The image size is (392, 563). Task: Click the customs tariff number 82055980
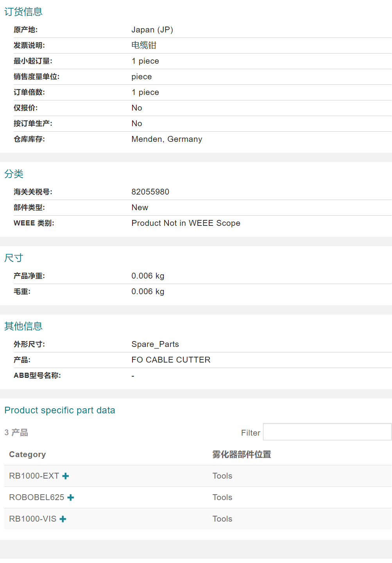pyautogui.click(x=150, y=192)
